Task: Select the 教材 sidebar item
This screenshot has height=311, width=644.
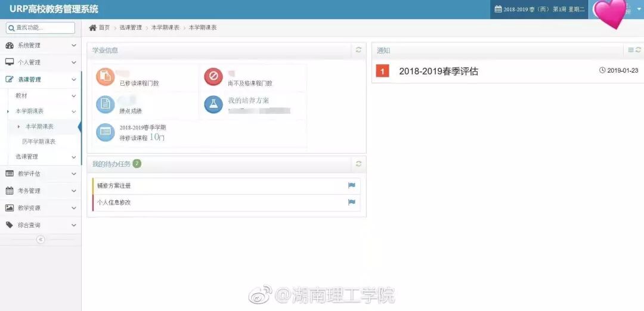Action: coord(21,95)
